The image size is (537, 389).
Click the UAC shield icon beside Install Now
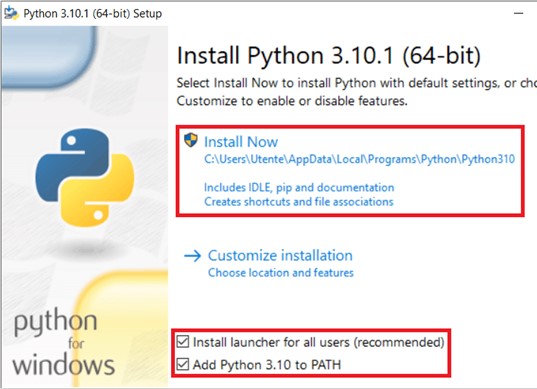191,140
